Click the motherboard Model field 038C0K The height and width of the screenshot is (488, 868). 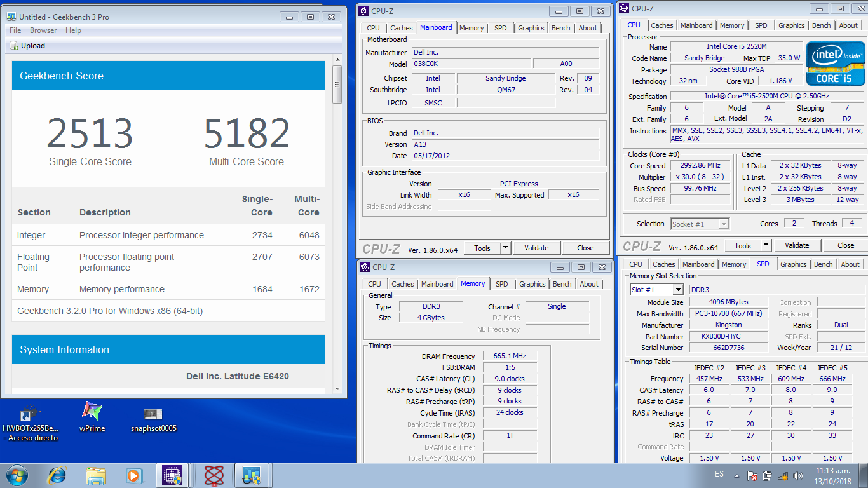(471, 64)
